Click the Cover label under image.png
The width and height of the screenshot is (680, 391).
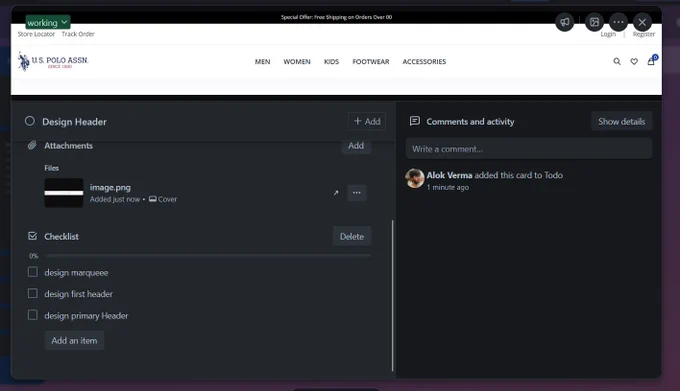coord(163,199)
